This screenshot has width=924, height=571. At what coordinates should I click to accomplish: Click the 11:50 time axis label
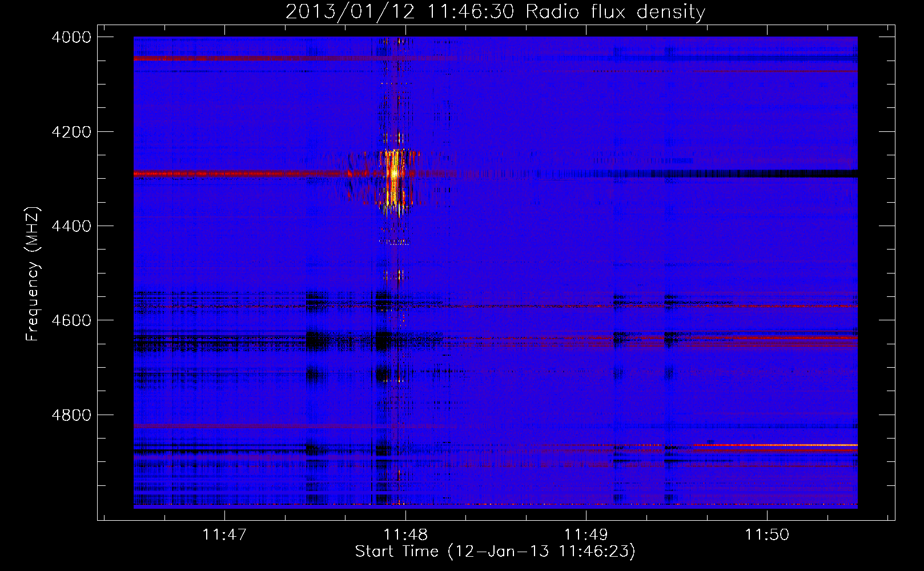766,534
